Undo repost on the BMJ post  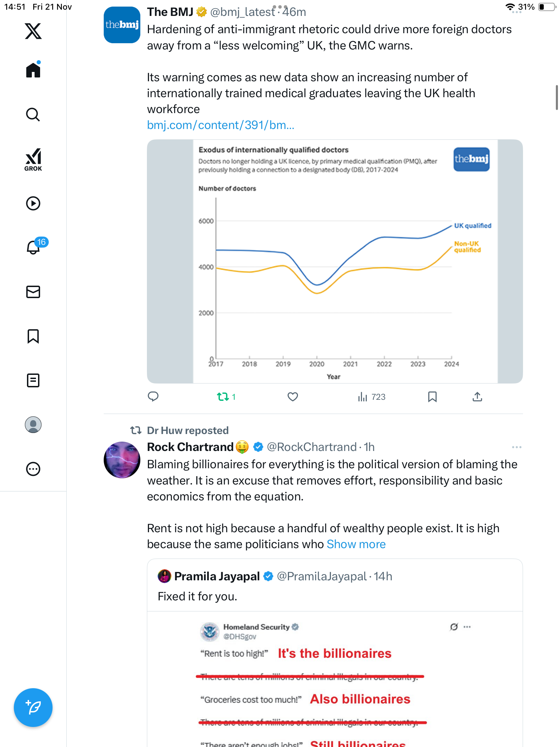[x=223, y=397]
